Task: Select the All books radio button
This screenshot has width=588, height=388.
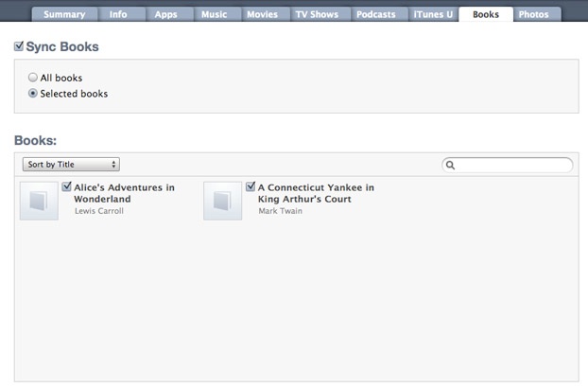Action: tap(33, 78)
